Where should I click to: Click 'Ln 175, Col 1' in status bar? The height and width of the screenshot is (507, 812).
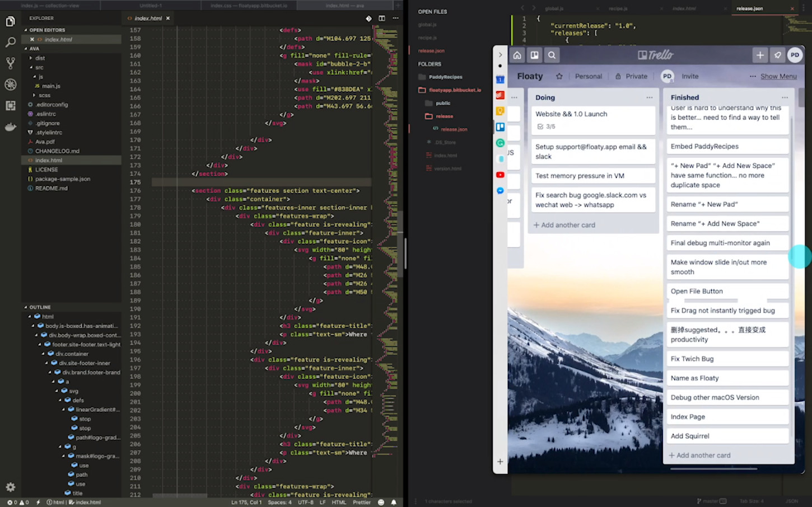click(x=246, y=502)
